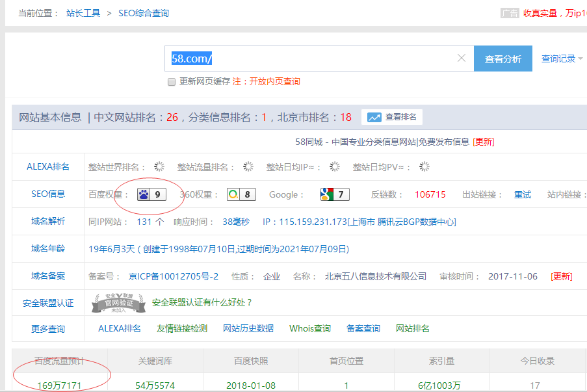Open the 备案查询 link
The width and height of the screenshot is (587, 392).
tap(363, 328)
